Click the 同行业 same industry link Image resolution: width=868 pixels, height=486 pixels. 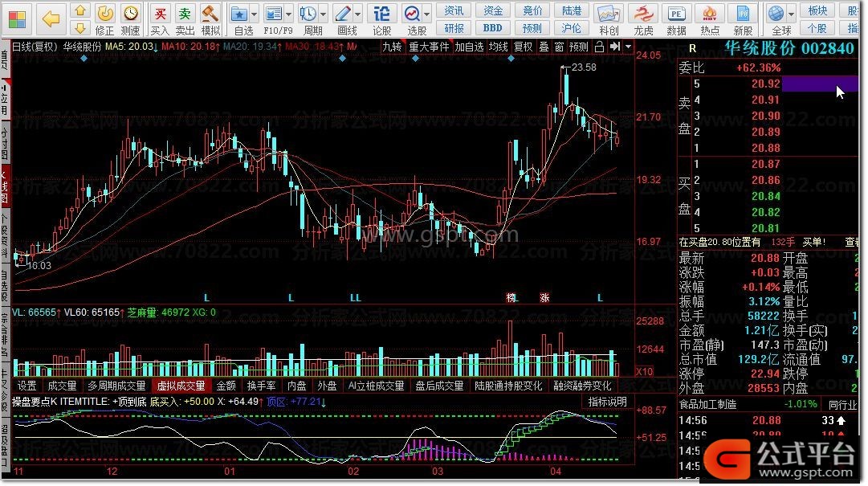[842, 405]
